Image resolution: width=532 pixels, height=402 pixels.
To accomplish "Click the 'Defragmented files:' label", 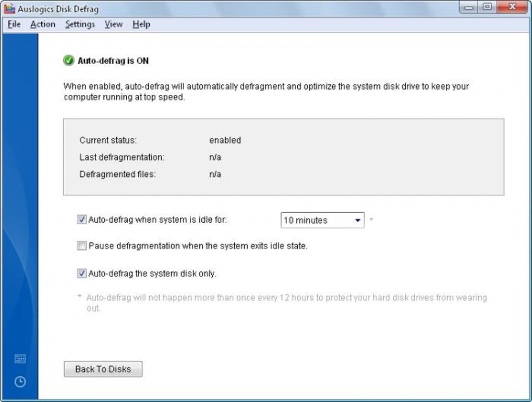I will point(117,174).
